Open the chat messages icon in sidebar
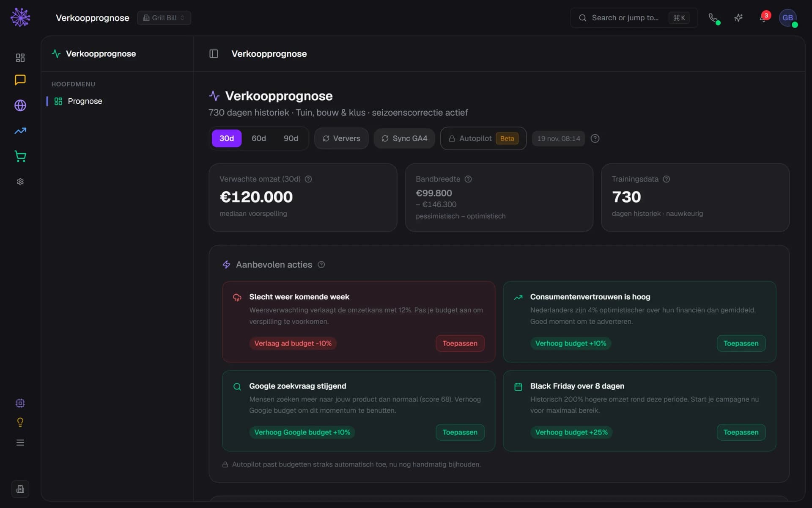Image resolution: width=812 pixels, height=508 pixels. coord(20,80)
